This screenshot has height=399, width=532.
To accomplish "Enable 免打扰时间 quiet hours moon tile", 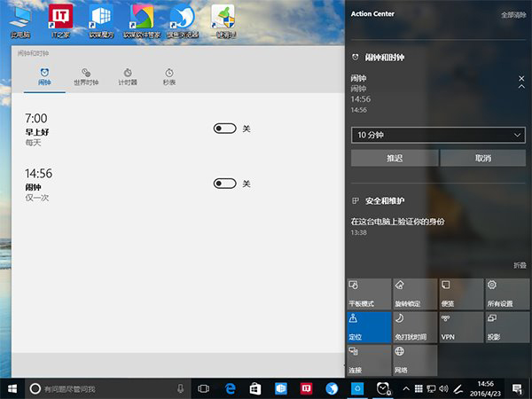I will (415, 326).
